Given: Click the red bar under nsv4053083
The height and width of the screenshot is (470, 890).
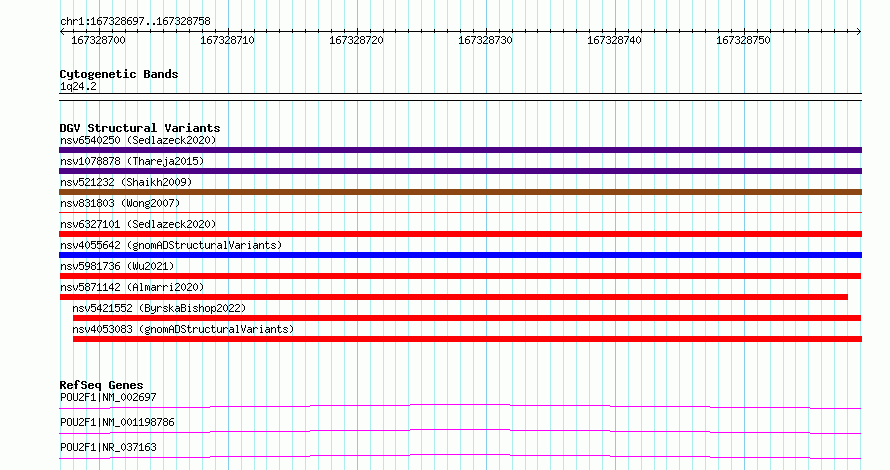Looking at the screenshot, I should 467,339.
